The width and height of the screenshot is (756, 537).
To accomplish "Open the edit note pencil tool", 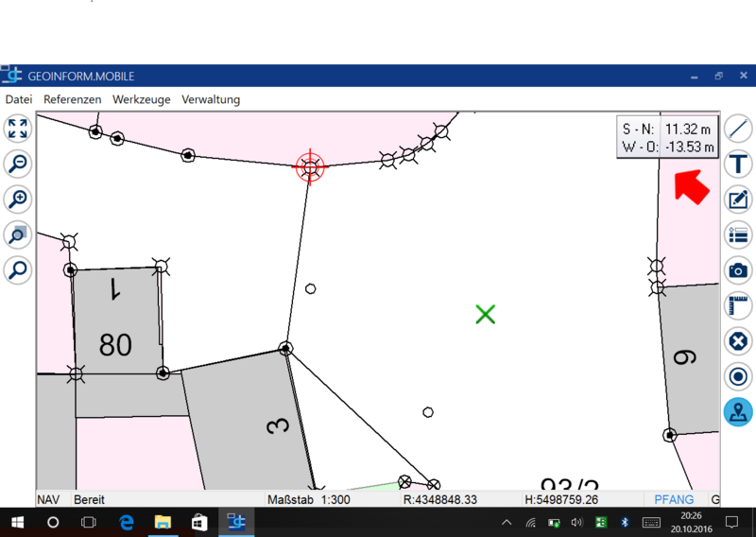I will pyautogui.click(x=738, y=199).
